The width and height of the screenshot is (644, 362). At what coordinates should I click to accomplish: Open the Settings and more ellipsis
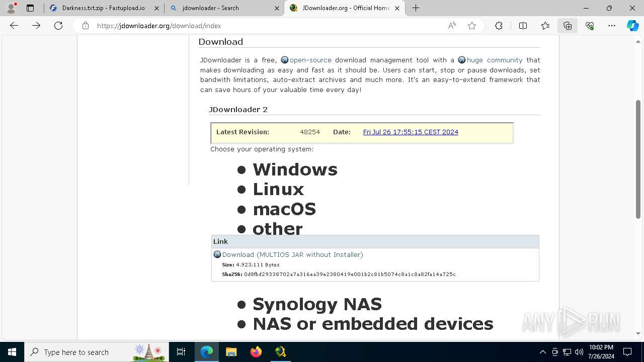click(x=612, y=26)
